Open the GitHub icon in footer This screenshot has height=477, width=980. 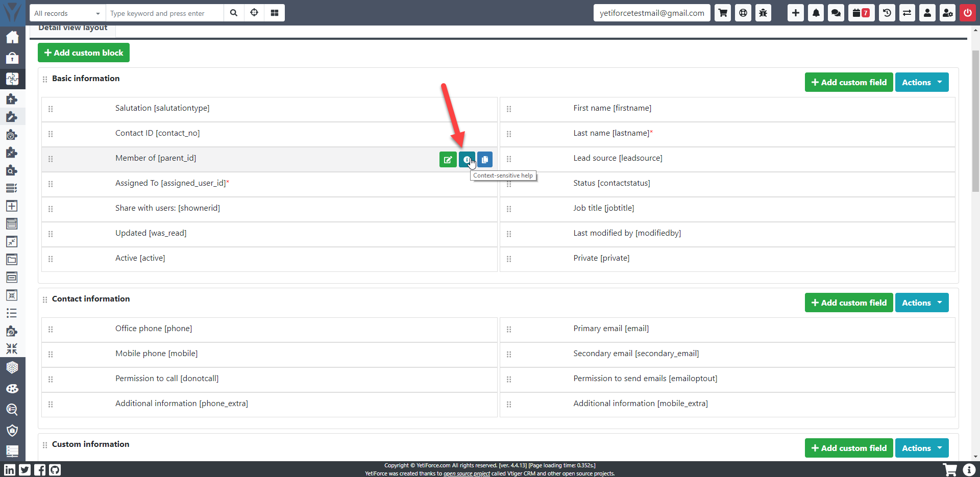[x=55, y=470]
